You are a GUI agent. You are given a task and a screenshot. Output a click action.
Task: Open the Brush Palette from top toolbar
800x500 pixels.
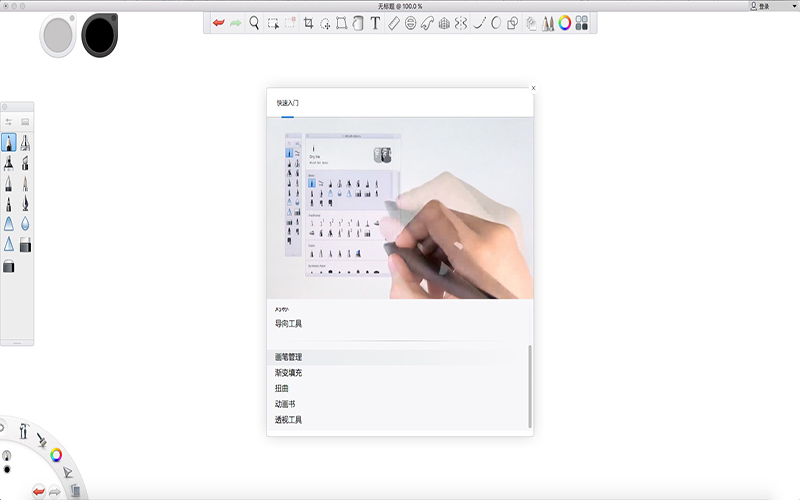[x=548, y=23]
